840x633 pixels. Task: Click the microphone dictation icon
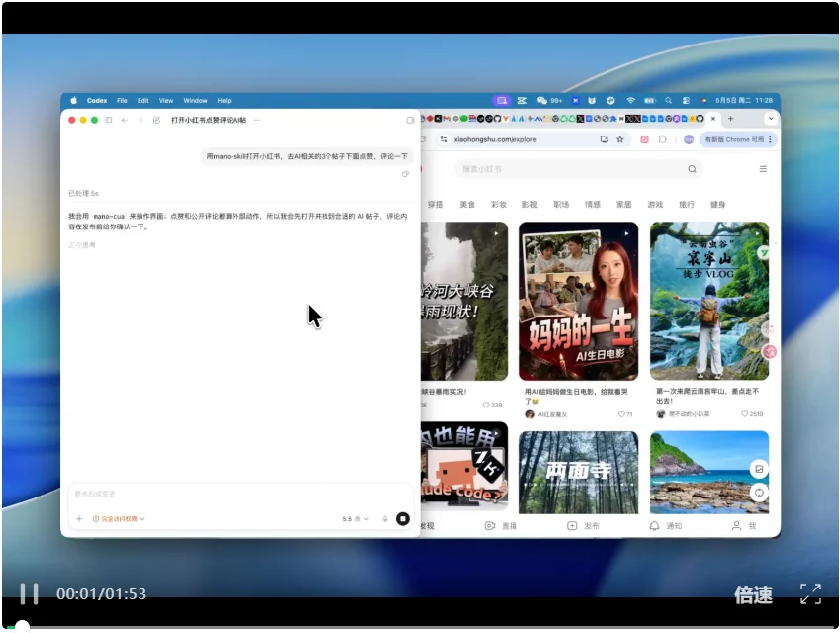click(385, 519)
